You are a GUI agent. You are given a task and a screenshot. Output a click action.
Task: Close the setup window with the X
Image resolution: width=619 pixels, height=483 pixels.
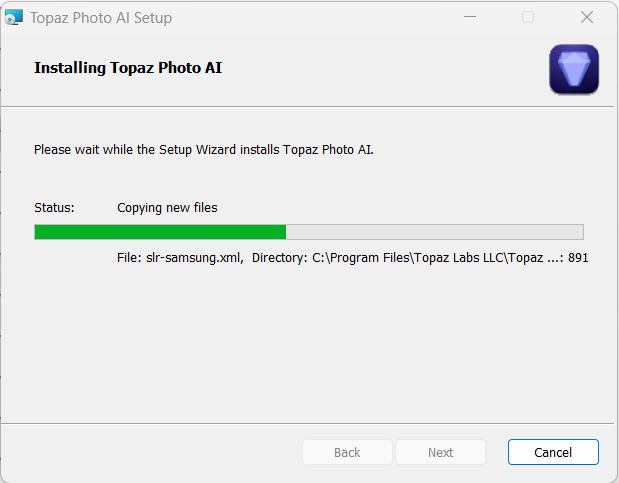(587, 17)
